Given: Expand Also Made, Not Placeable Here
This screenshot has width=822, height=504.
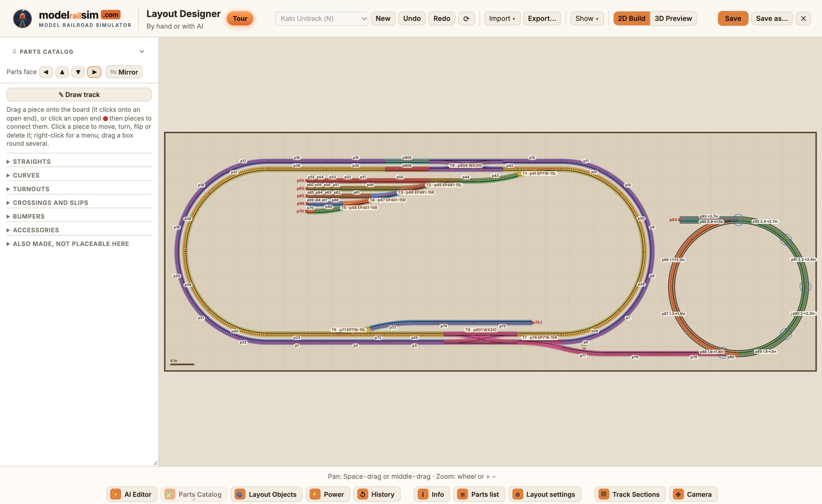Looking at the screenshot, I should tap(79, 244).
